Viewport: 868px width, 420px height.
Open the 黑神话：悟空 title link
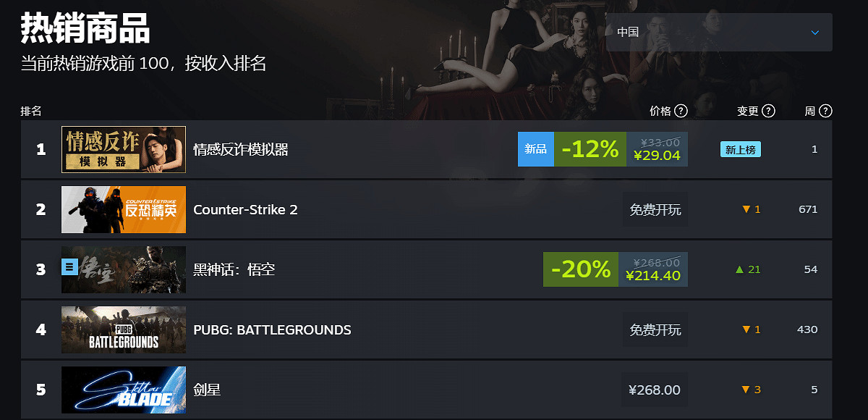click(234, 270)
